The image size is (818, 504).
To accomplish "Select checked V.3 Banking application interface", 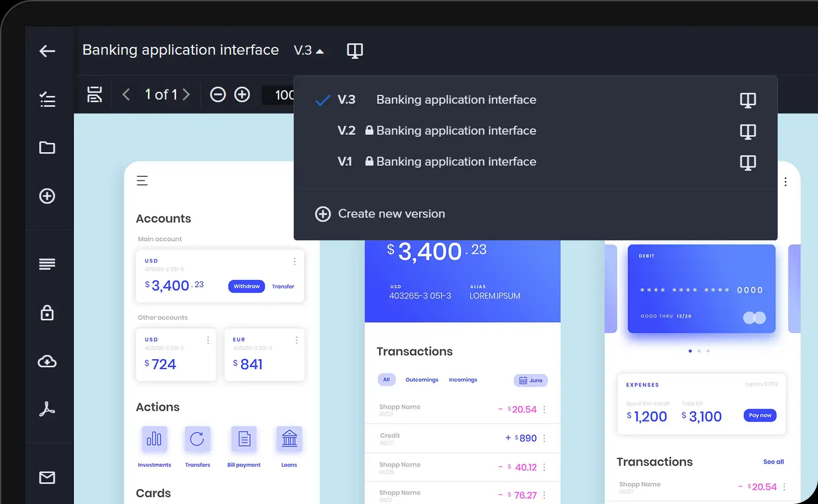I will pos(456,100).
